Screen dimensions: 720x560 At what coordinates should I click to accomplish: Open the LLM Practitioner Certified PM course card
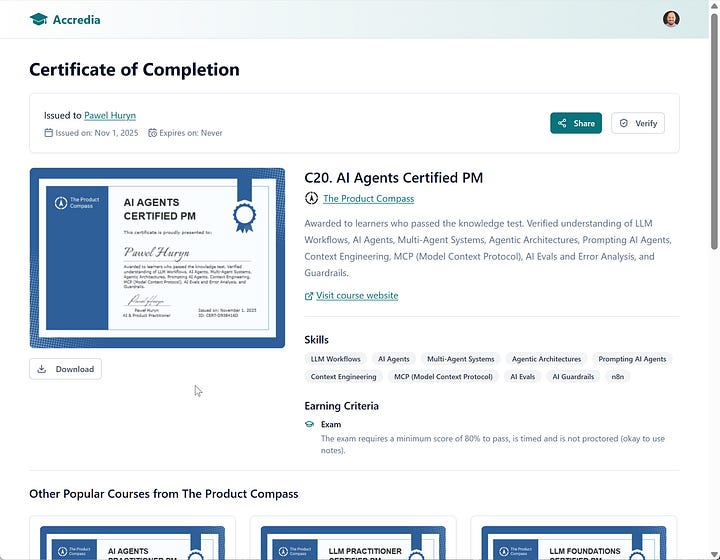[x=353, y=538]
